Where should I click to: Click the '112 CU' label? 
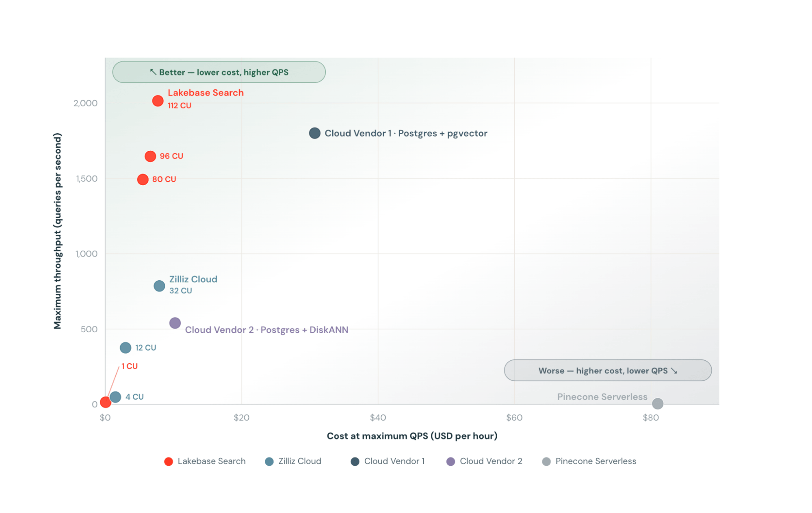tap(180, 106)
